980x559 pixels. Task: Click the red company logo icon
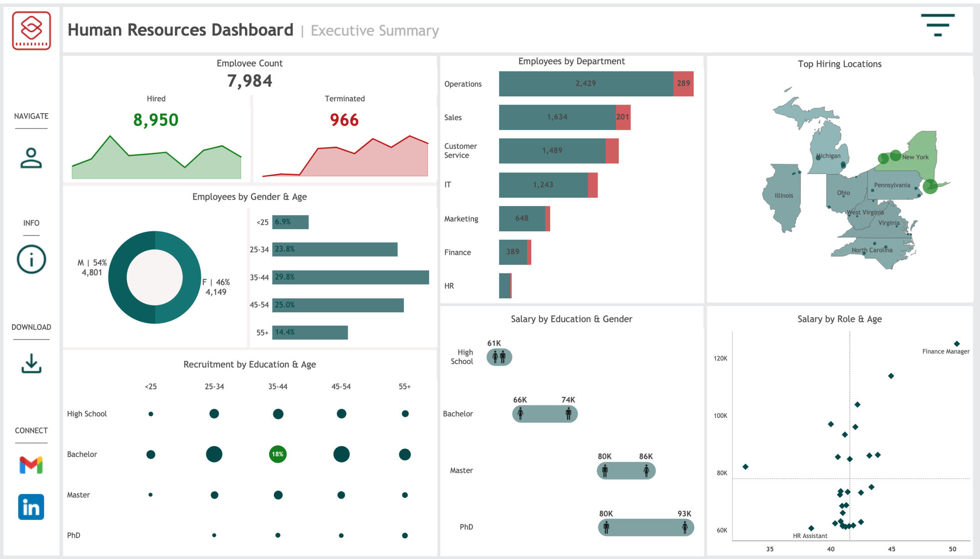[31, 30]
